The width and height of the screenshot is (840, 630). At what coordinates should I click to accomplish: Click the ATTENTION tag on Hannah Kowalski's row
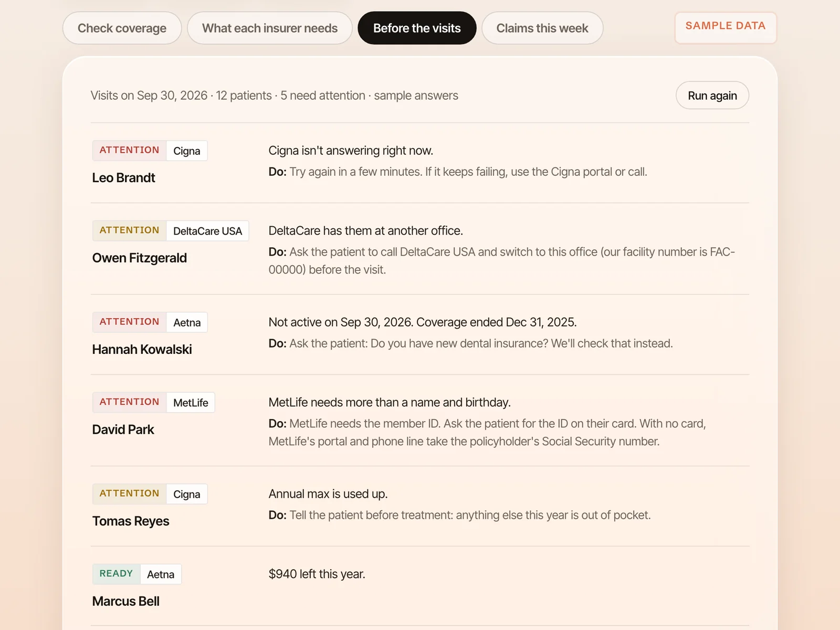point(129,322)
